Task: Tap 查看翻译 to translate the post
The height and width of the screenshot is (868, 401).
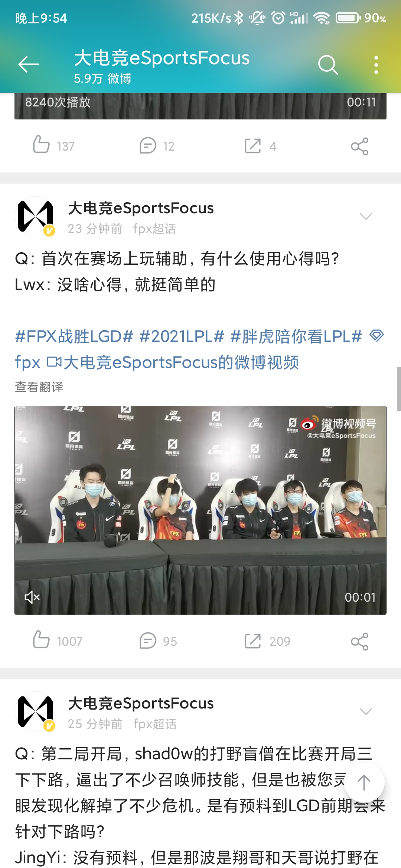Action: [39, 387]
